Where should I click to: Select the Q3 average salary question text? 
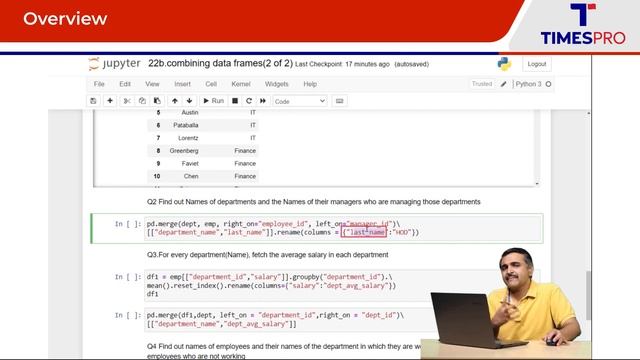click(267, 255)
